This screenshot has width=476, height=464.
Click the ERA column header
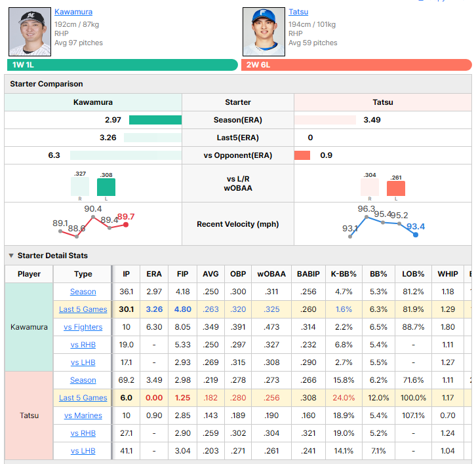tap(154, 274)
